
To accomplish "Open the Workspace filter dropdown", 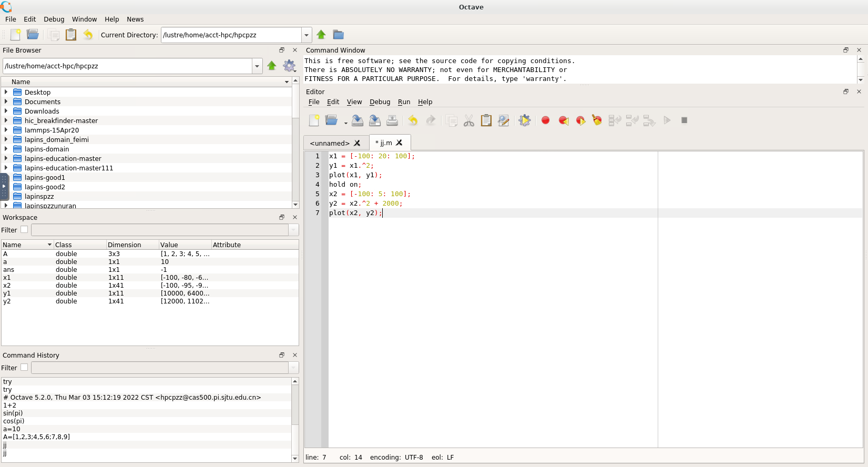I will (293, 230).
